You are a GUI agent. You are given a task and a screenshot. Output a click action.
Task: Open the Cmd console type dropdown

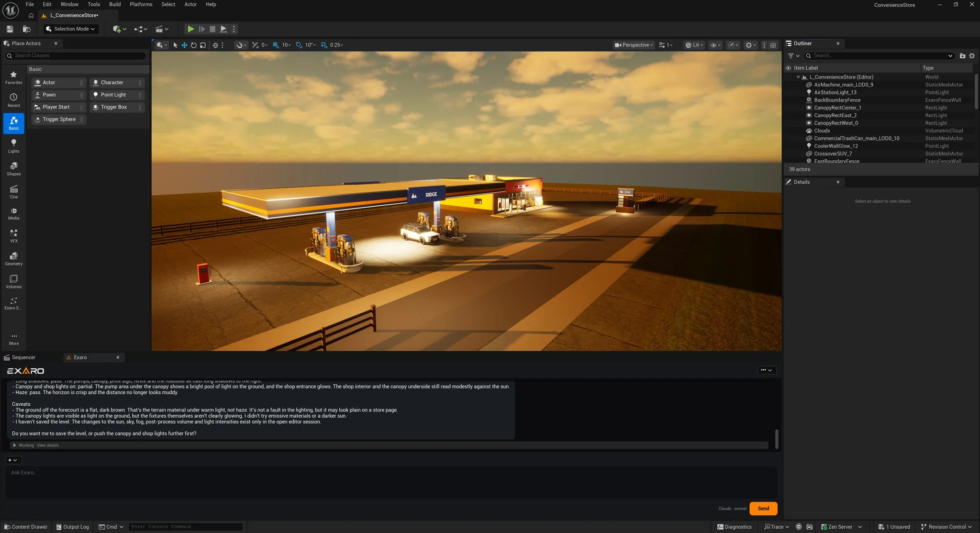[x=111, y=527]
